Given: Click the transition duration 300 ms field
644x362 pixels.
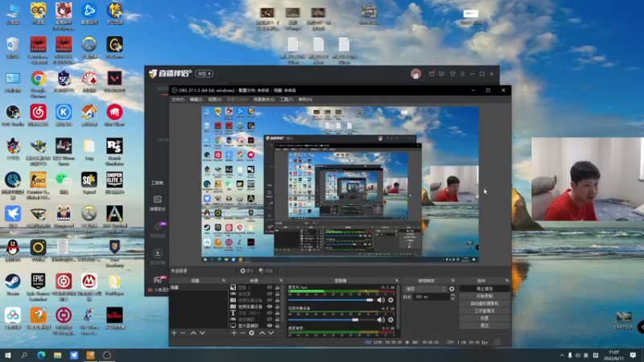Looking at the screenshot, I should click(431, 296).
